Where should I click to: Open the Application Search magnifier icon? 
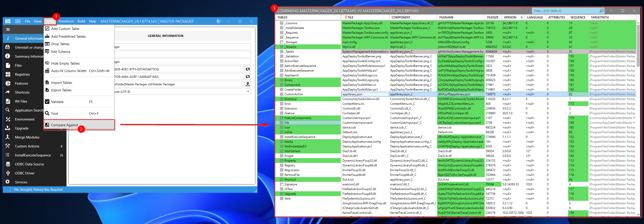8,110
